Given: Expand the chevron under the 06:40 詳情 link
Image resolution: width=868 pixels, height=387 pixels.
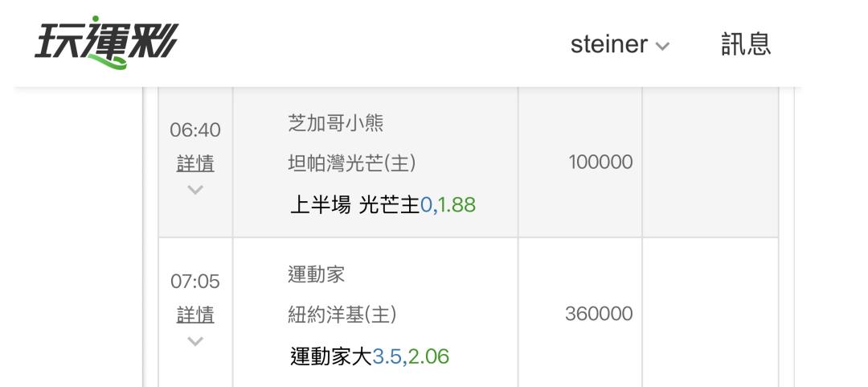Looking at the screenshot, I should tap(195, 190).
